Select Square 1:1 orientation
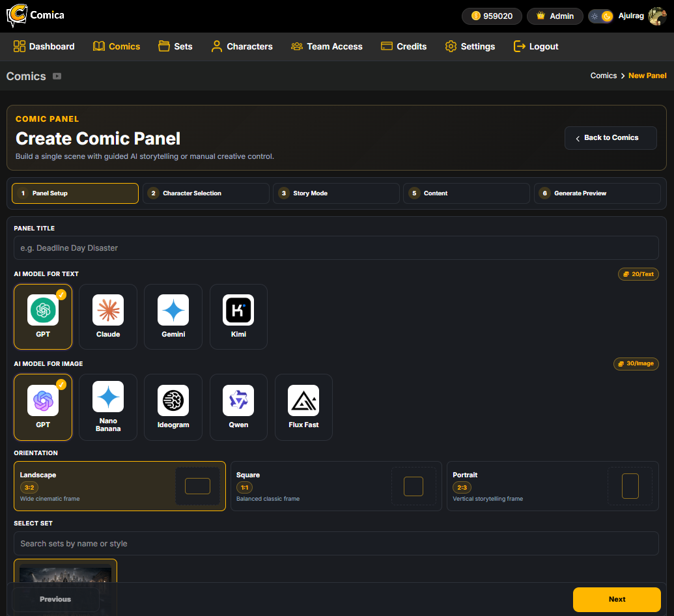The height and width of the screenshot is (616, 674). coord(336,486)
